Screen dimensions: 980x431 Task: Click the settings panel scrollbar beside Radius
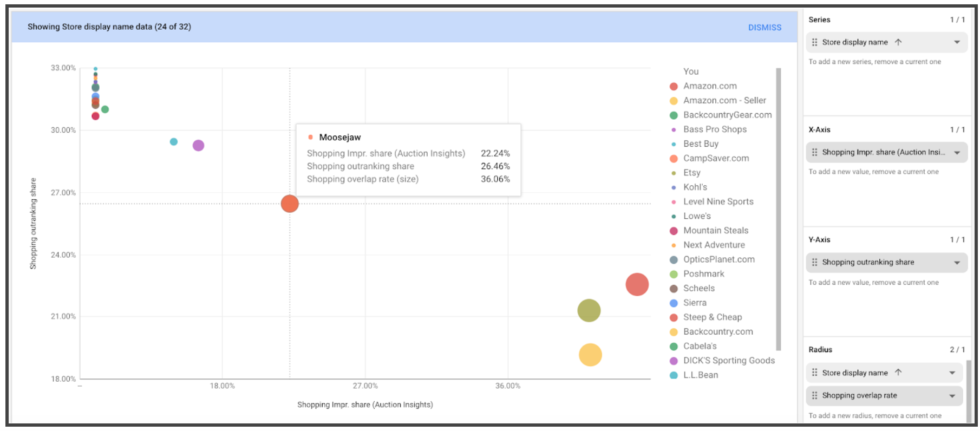click(x=969, y=391)
